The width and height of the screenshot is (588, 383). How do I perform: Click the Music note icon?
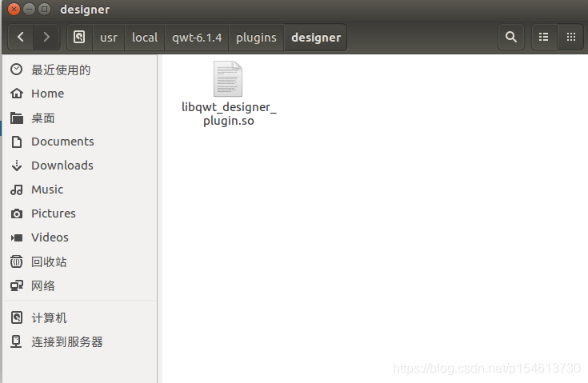(17, 190)
